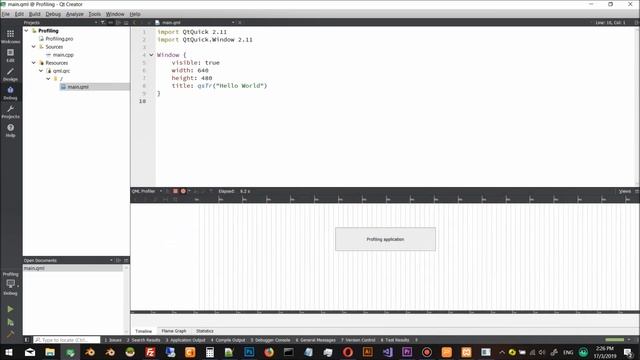Screen dimensions: 640x360
Task: Open the Debug menu
Action: 53,14
